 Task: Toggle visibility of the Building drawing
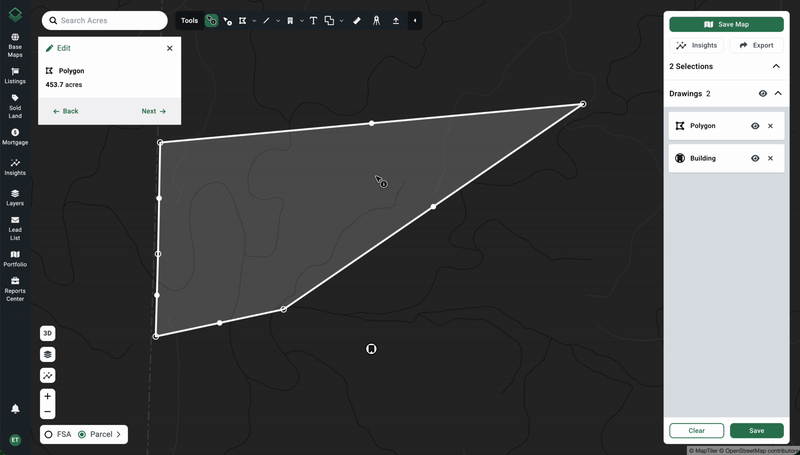(x=755, y=158)
